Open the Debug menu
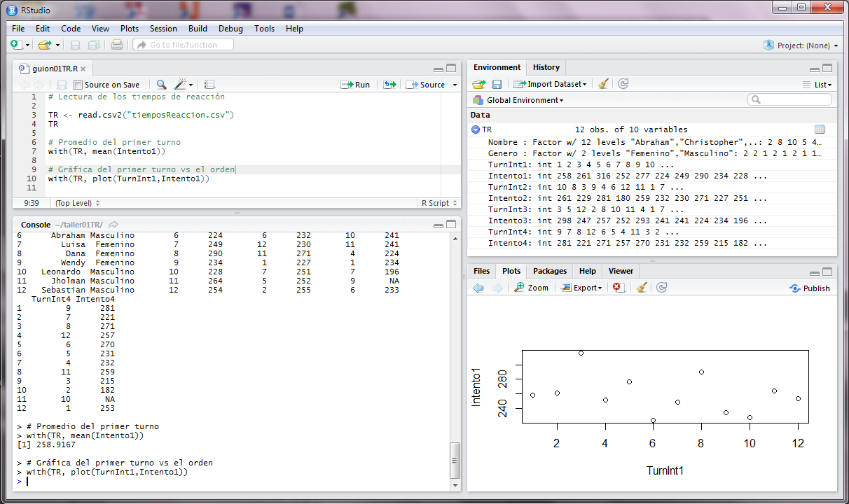 230,29
